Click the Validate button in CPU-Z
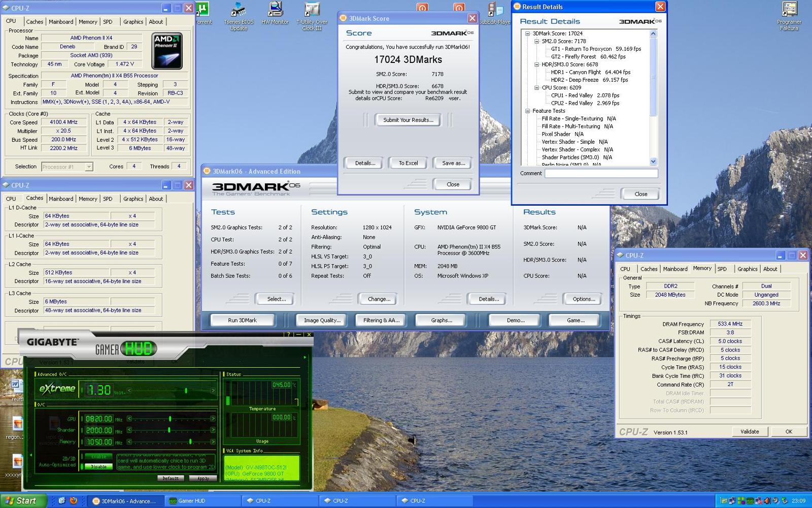Screen dimensions: 812x508 (x=750, y=431)
